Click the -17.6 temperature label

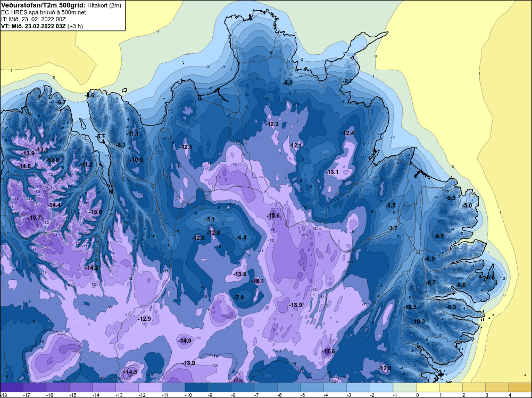pyautogui.click(x=328, y=351)
